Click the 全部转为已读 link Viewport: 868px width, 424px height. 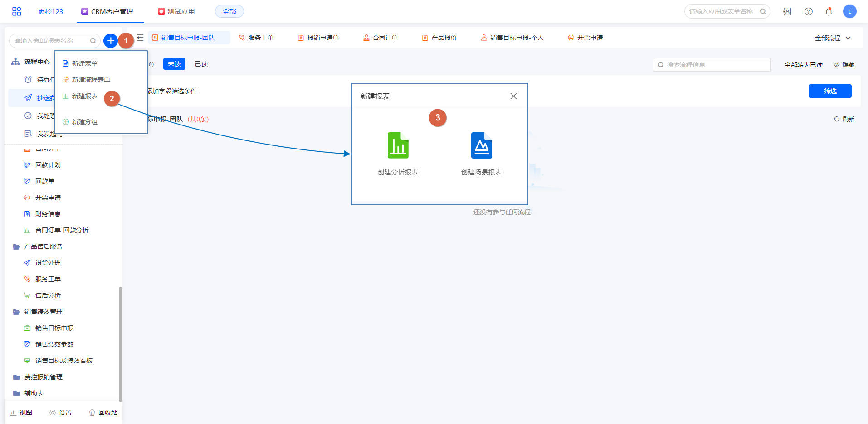pos(803,65)
